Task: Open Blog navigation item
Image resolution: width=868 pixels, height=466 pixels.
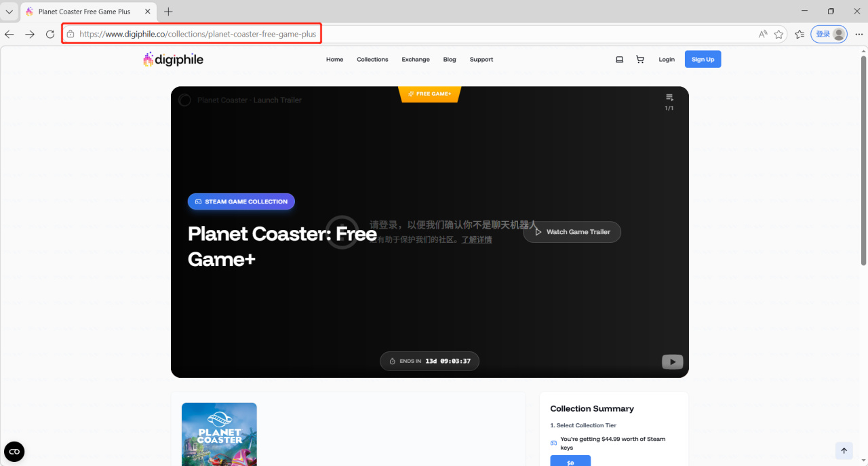Action: pyautogui.click(x=450, y=60)
